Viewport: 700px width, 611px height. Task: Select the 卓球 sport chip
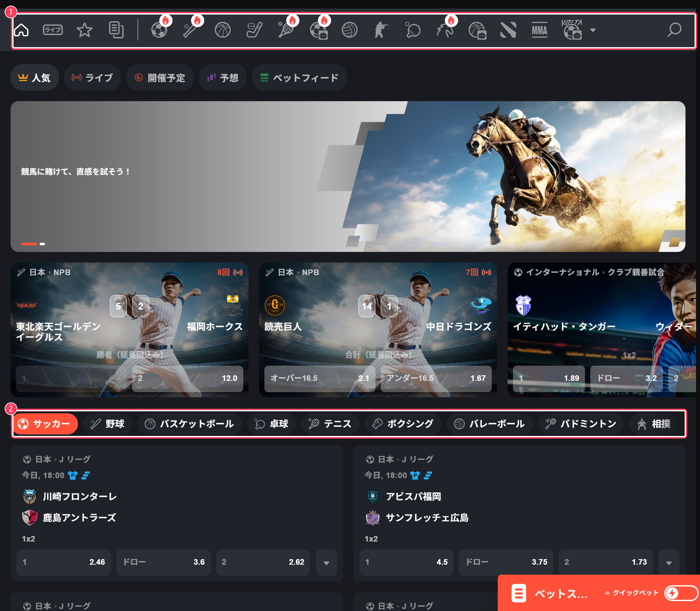(x=272, y=424)
